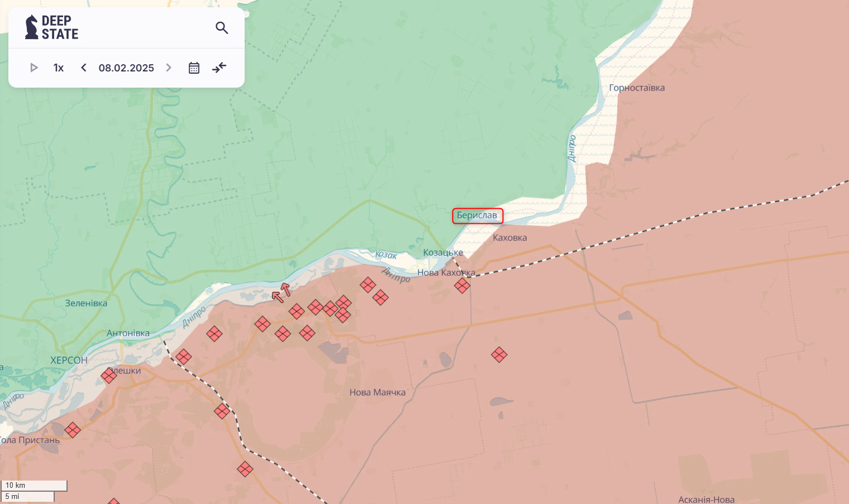This screenshot has height=504, width=849.
Task: Click the unit marker near Нова Каховка
Action: click(462, 286)
